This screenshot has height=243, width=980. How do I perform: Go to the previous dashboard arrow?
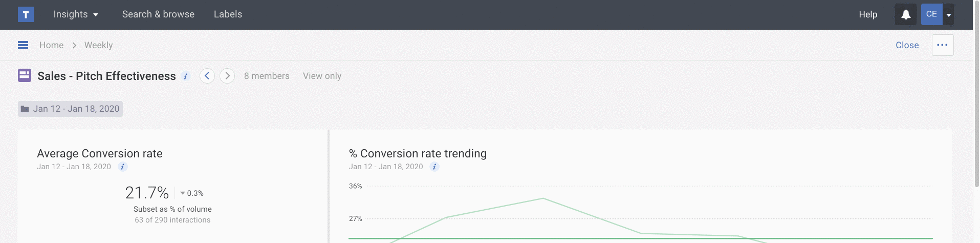click(207, 76)
